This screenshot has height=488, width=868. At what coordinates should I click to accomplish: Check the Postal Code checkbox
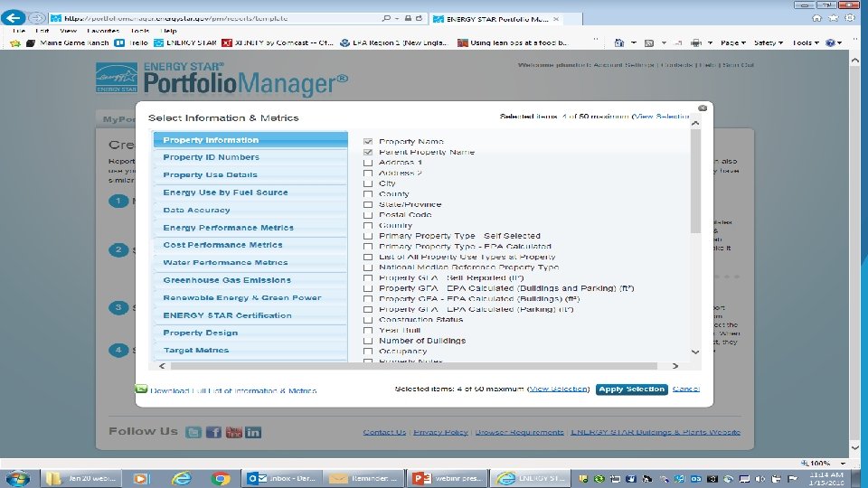click(x=368, y=215)
